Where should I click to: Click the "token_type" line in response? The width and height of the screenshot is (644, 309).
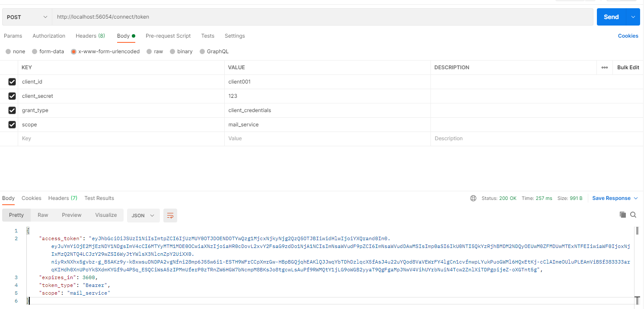[x=75, y=285]
